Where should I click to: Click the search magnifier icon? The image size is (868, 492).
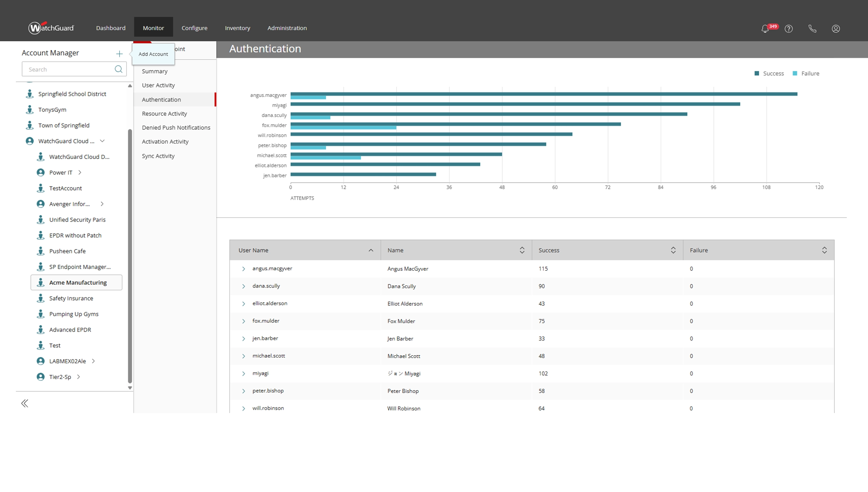point(119,69)
